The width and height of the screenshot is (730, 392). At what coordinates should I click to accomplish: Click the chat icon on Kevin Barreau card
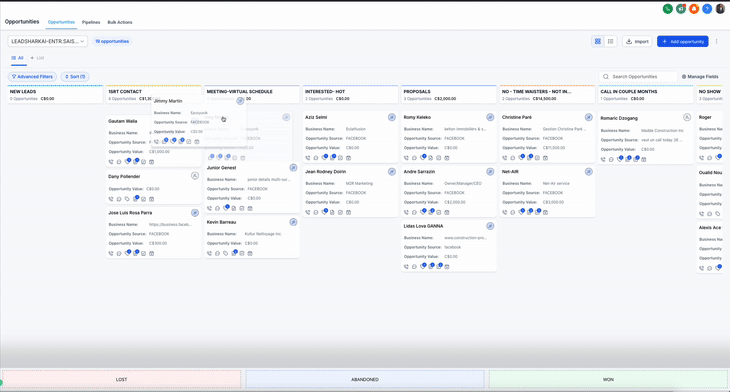coord(217,253)
